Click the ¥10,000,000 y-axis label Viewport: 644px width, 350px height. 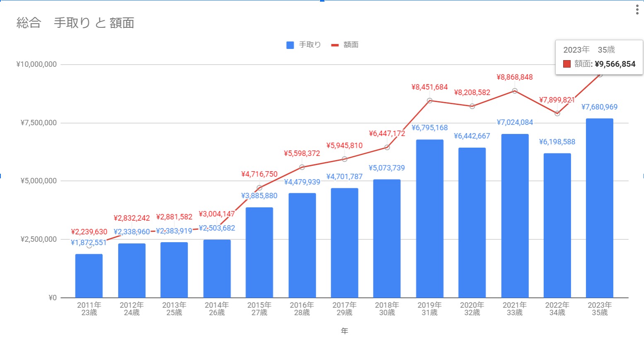coord(36,64)
